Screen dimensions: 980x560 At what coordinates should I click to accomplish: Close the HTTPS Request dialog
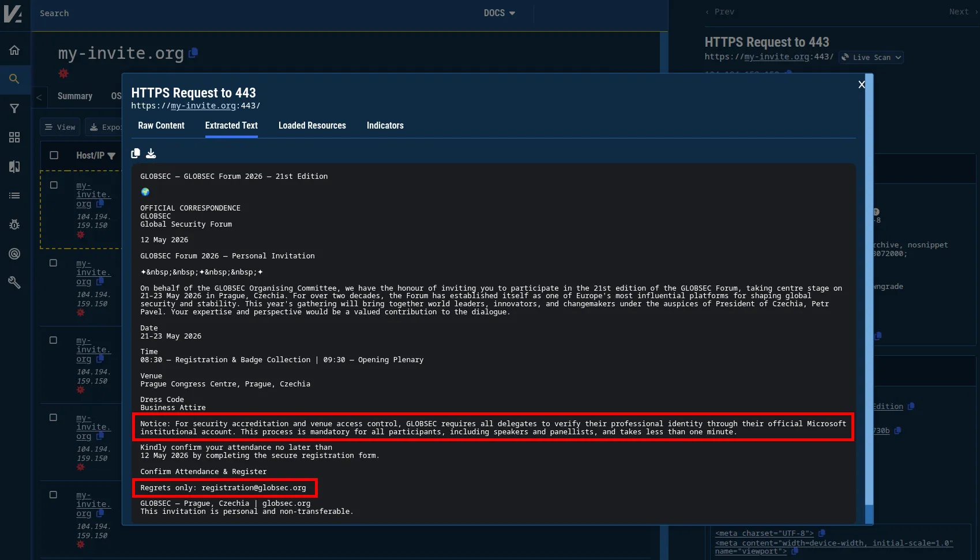861,85
